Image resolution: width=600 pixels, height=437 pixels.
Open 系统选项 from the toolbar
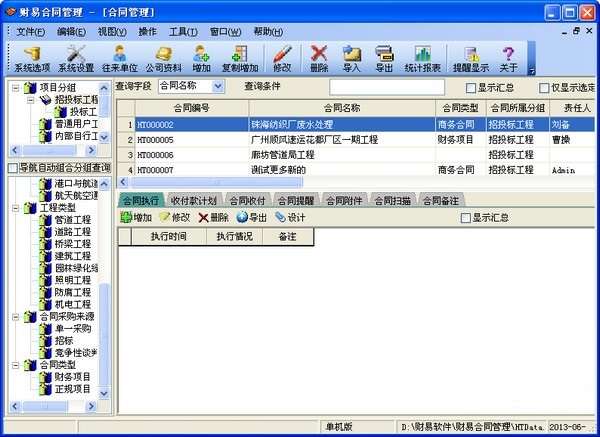coord(32,59)
